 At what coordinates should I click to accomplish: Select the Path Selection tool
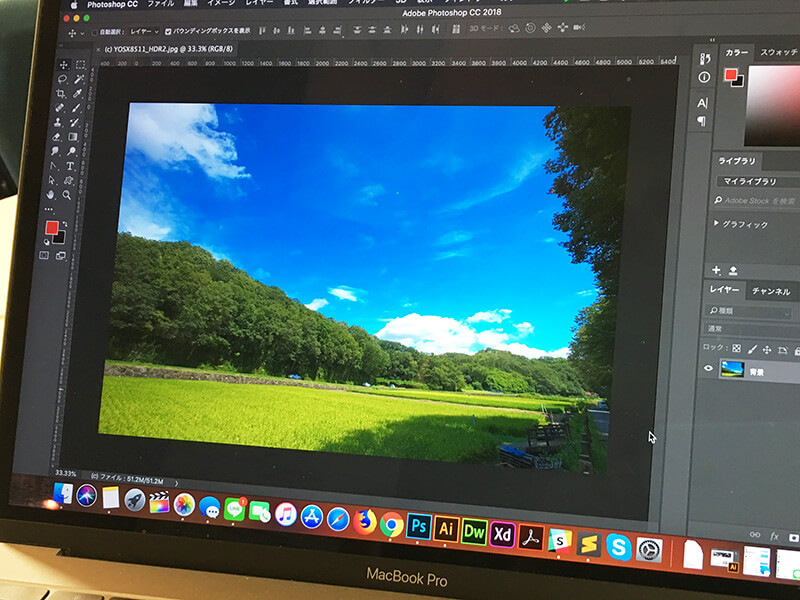(52, 180)
